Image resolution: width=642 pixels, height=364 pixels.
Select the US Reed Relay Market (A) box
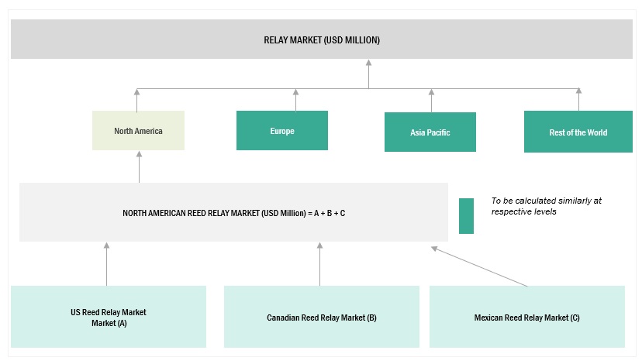109,317
